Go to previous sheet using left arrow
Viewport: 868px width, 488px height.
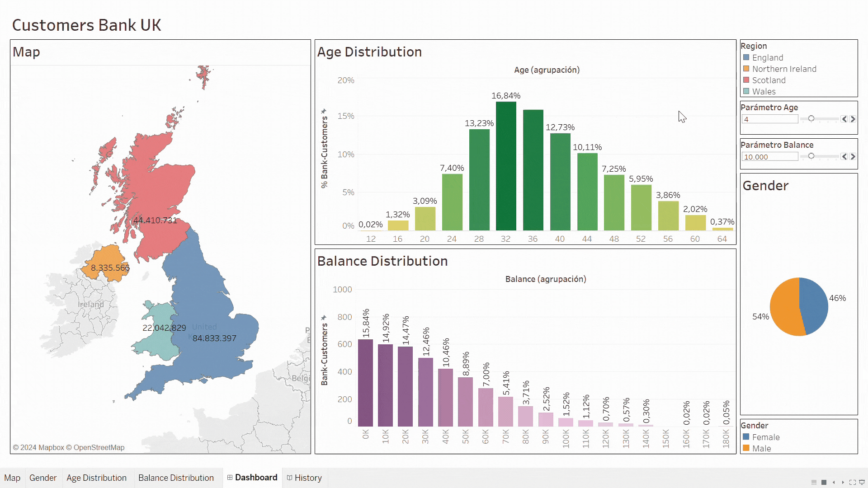[x=834, y=482]
